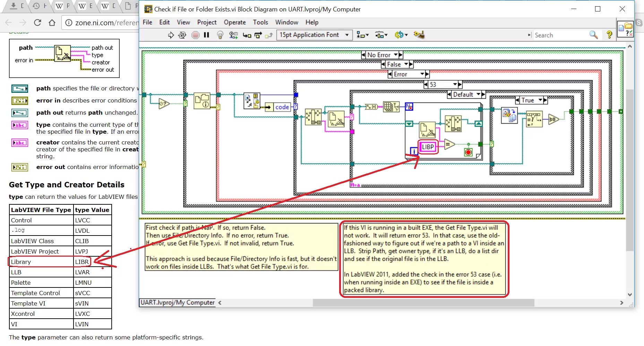Go to next case after True
This screenshot has height=346, width=644.
545,100
